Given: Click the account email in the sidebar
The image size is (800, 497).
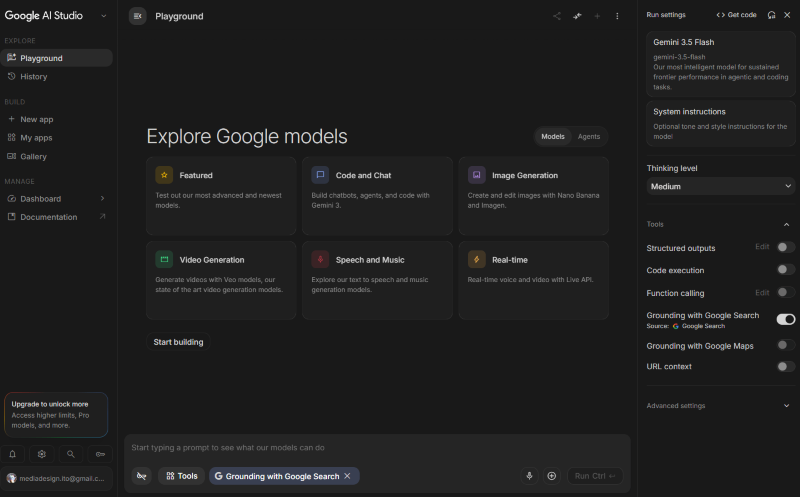Looking at the screenshot, I should (x=62, y=478).
